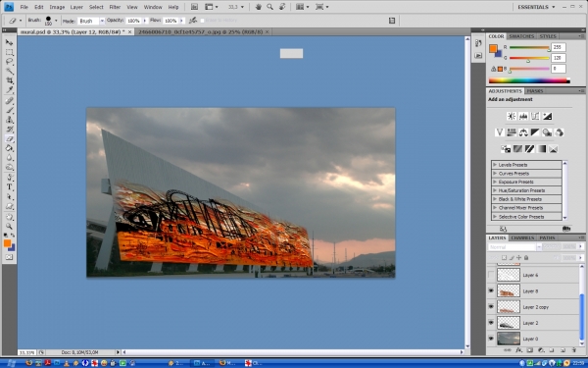This screenshot has height=368, width=588.
Task: Add a Vibrance adjustment
Action: (x=499, y=132)
